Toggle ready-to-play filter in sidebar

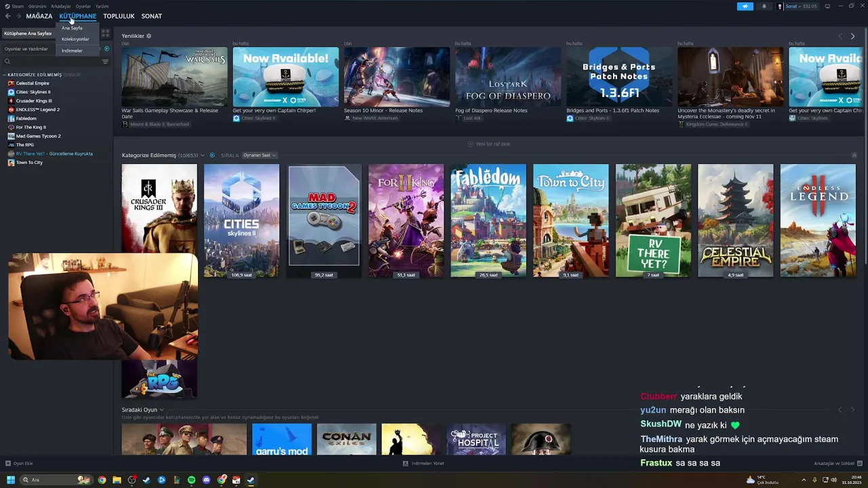pyautogui.click(x=106, y=49)
